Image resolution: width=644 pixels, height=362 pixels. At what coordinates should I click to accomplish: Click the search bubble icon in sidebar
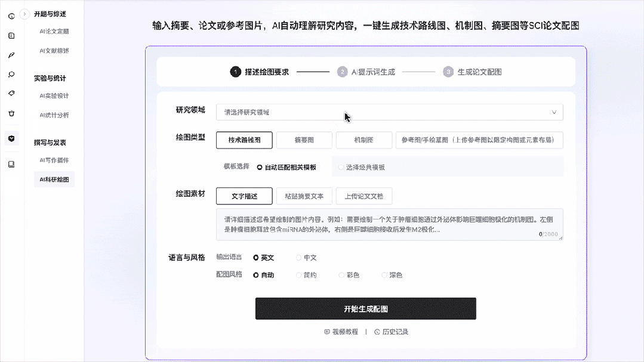(x=11, y=75)
